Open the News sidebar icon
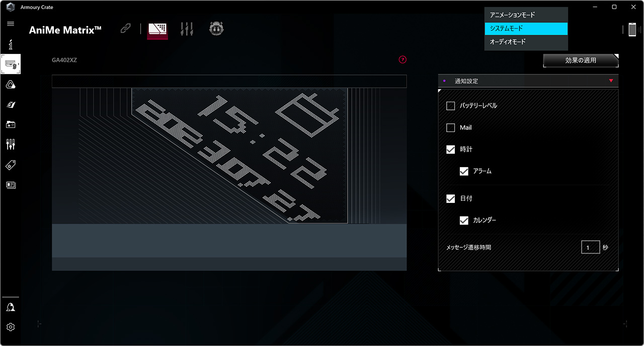Viewport: 644px width, 346px height. 11,185
